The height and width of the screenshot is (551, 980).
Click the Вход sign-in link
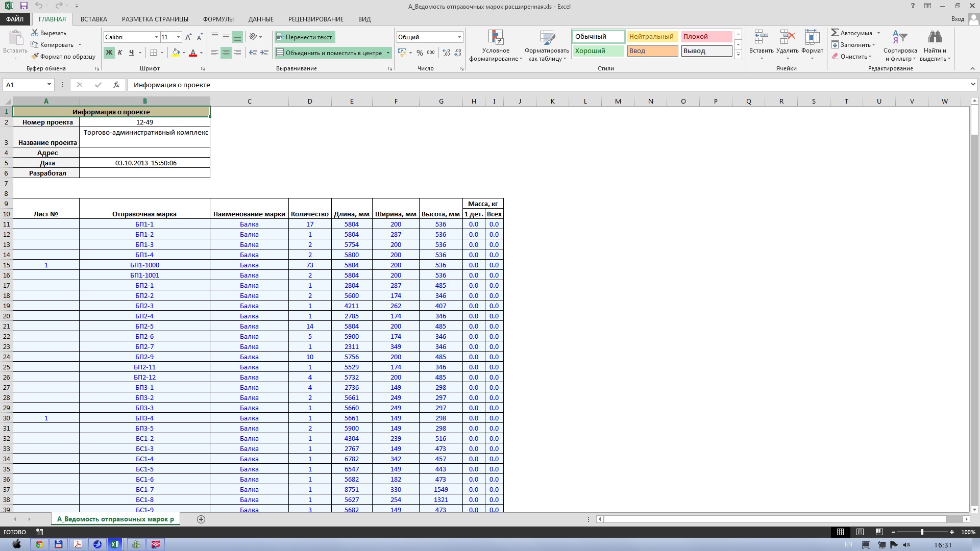pyautogui.click(x=958, y=19)
